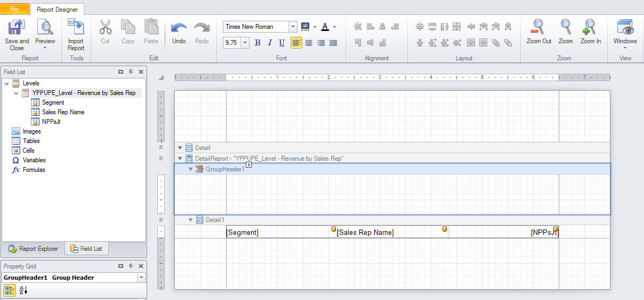Toggle italic formatting
The height and width of the screenshot is (300, 644).
pyautogui.click(x=270, y=43)
